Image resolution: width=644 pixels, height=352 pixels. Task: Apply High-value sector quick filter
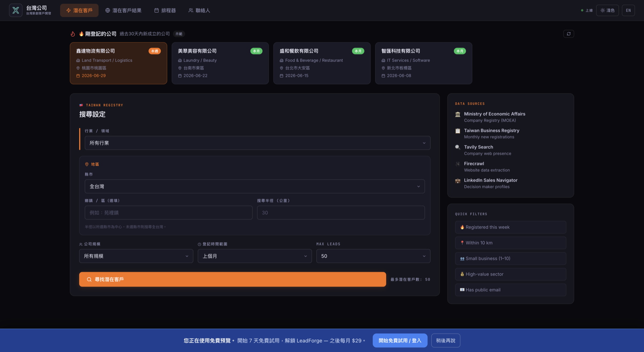(x=511, y=274)
